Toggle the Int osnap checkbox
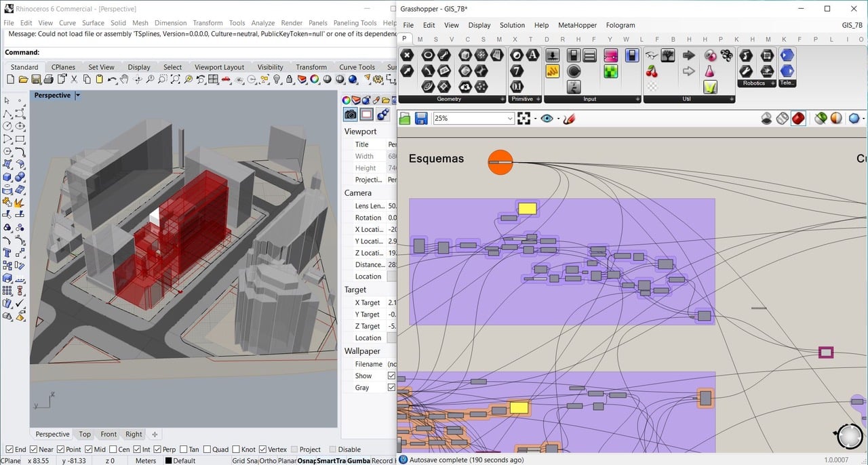 (x=137, y=449)
